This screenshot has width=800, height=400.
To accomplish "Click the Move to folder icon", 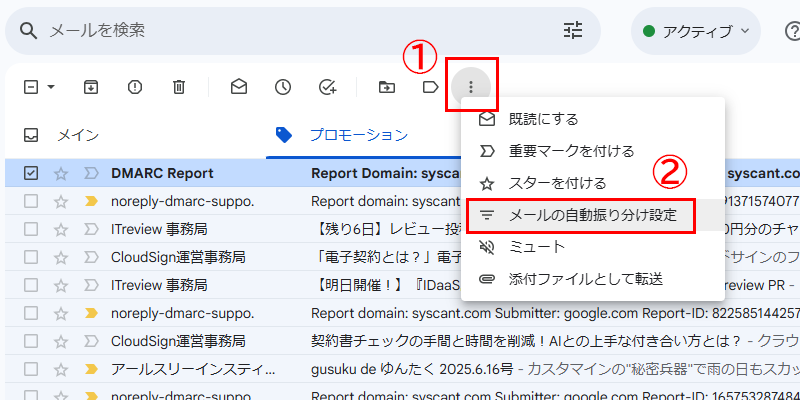I will [387, 87].
